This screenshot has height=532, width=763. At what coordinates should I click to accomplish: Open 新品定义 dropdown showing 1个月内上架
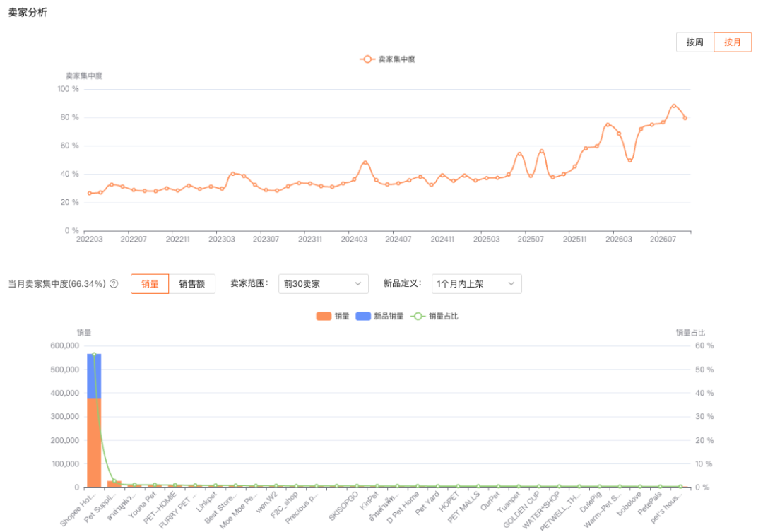pyautogui.click(x=476, y=284)
